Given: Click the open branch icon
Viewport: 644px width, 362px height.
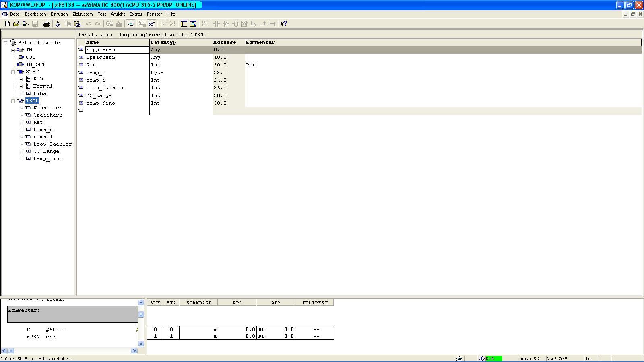Looking at the screenshot, I should 253,24.
